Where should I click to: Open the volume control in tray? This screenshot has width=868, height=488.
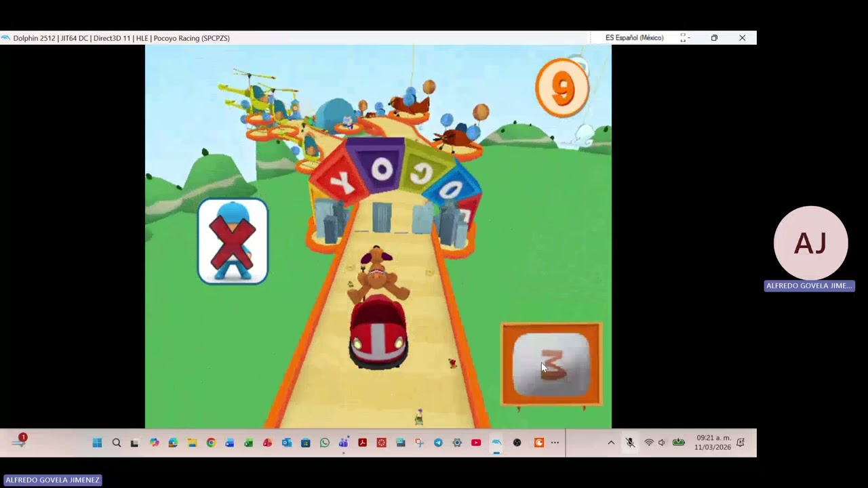(x=662, y=443)
